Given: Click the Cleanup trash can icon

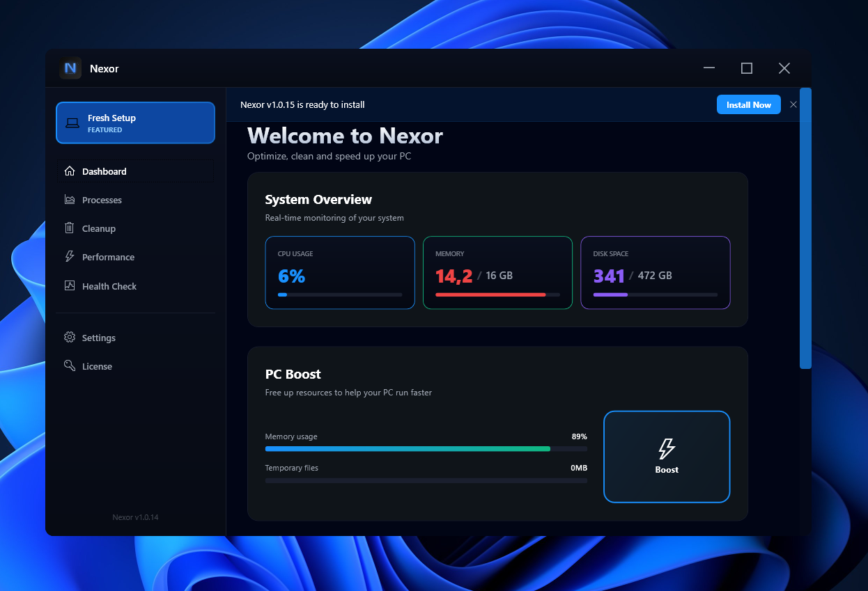Looking at the screenshot, I should (70, 228).
